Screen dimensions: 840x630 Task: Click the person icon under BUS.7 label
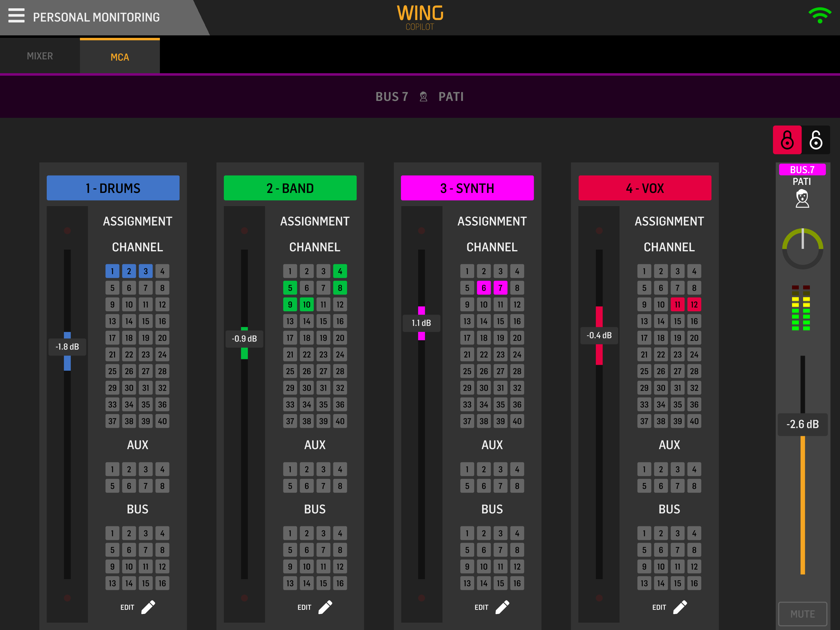pos(802,198)
